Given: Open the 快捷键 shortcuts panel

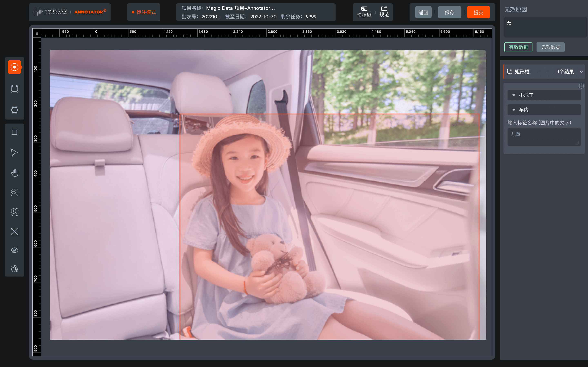Looking at the screenshot, I should click(x=364, y=12).
